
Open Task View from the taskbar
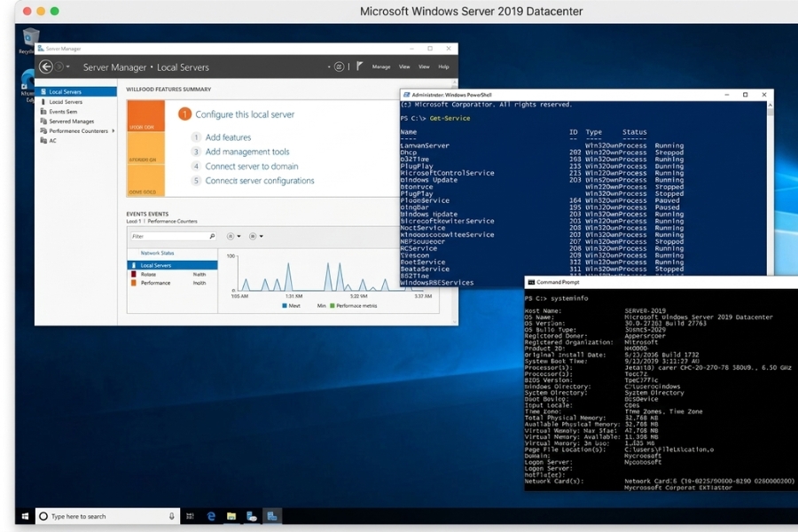coord(190,516)
